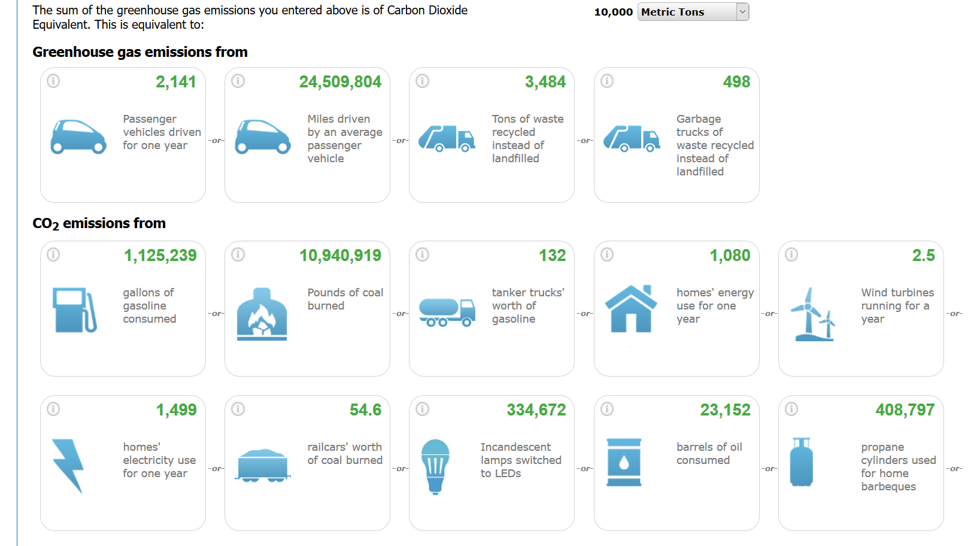Click info icon on Garbage trucks card
Viewport: 980px width, 546px height.
pyautogui.click(x=607, y=81)
